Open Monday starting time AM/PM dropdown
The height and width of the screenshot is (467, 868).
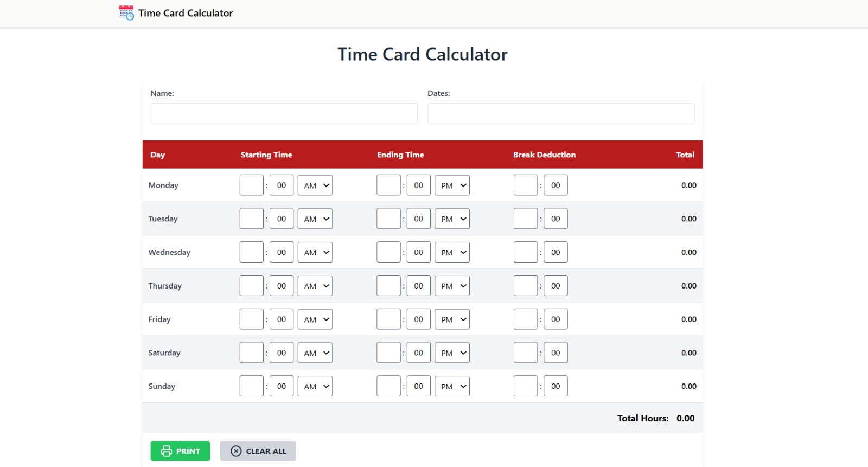(315, 185)
